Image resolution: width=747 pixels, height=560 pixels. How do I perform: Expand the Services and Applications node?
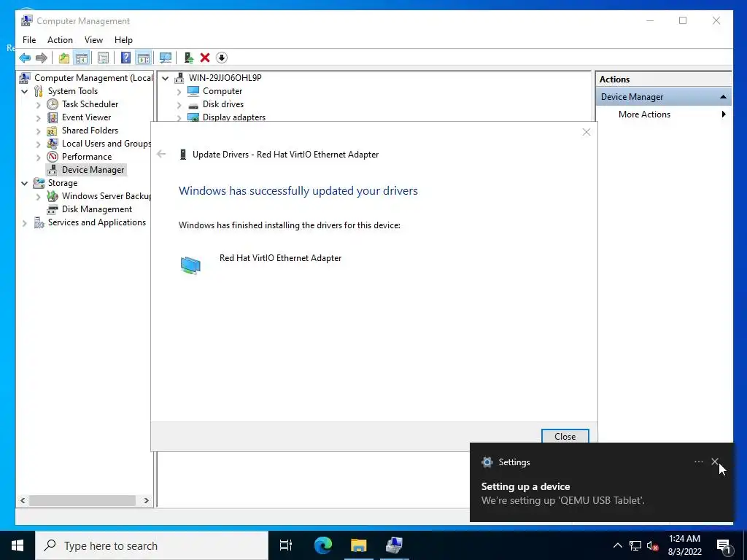point(25,222)
